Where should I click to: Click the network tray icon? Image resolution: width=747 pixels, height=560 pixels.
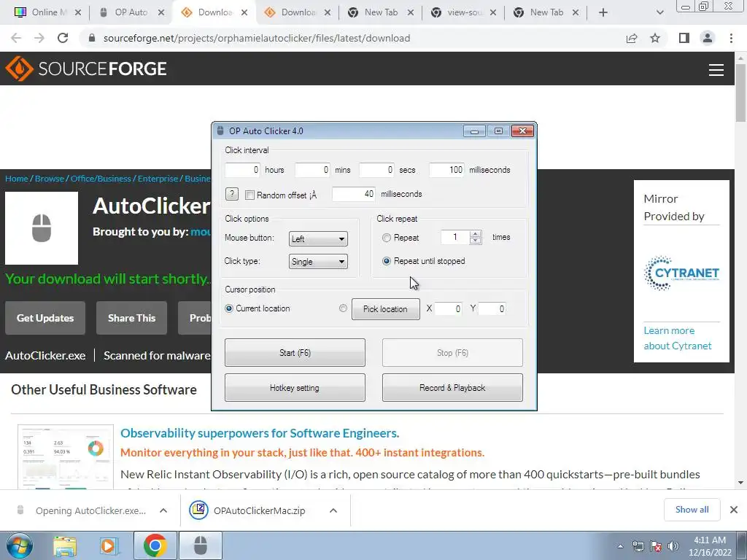(x=638, y=546)
